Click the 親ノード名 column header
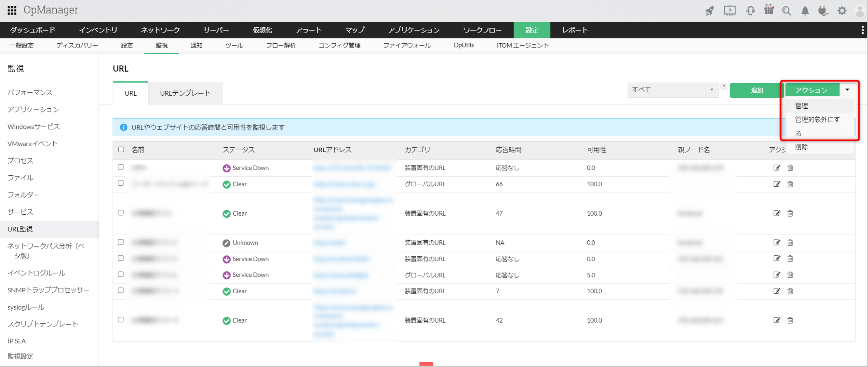Image resolution: width=868 pixels, height=367 pixels. tap(694, 150)
